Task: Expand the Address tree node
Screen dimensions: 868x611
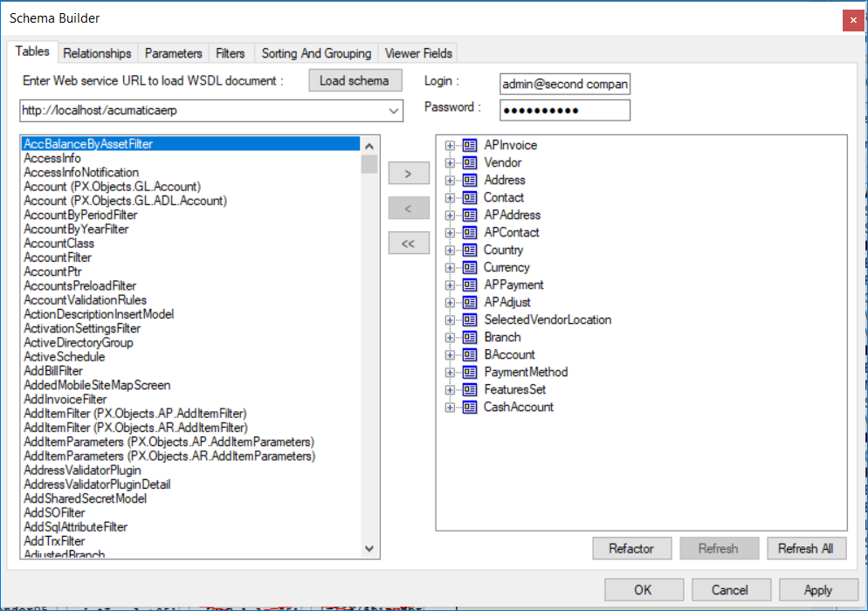Action: pos(450,181)
